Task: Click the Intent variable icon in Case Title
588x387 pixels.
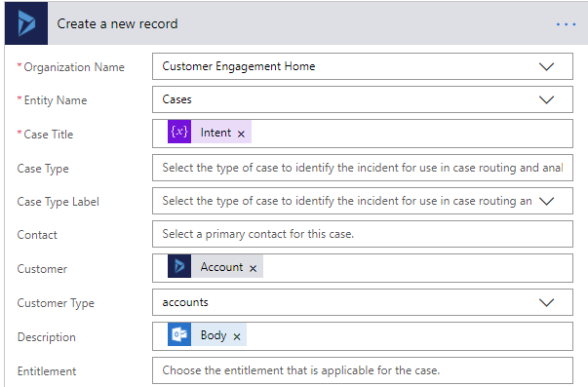Action: click(179, 132)
